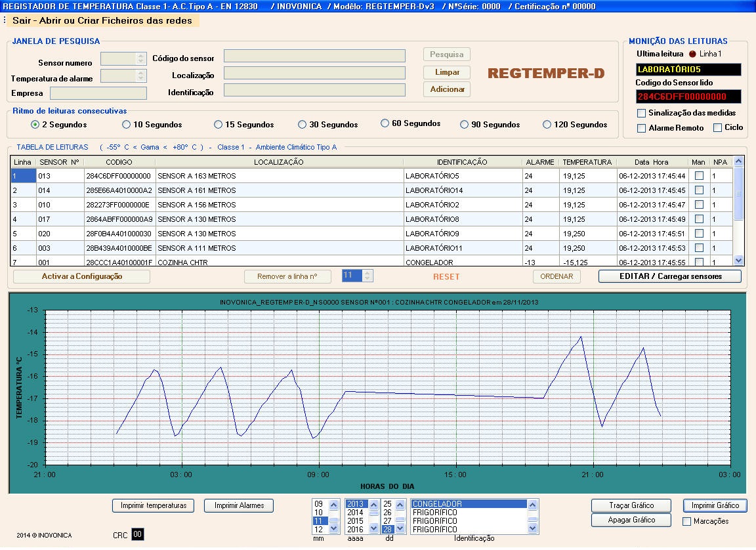756x550 pixels.
Task: Open the Sair - Abrir ou Criar Ficheiros menu
Action: (x=102, y=20)
